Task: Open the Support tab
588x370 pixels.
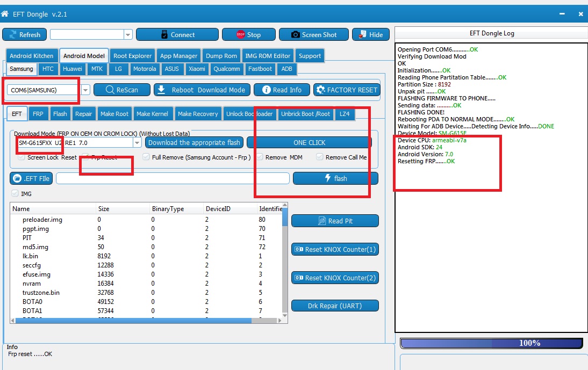Action: click(310, 56)
